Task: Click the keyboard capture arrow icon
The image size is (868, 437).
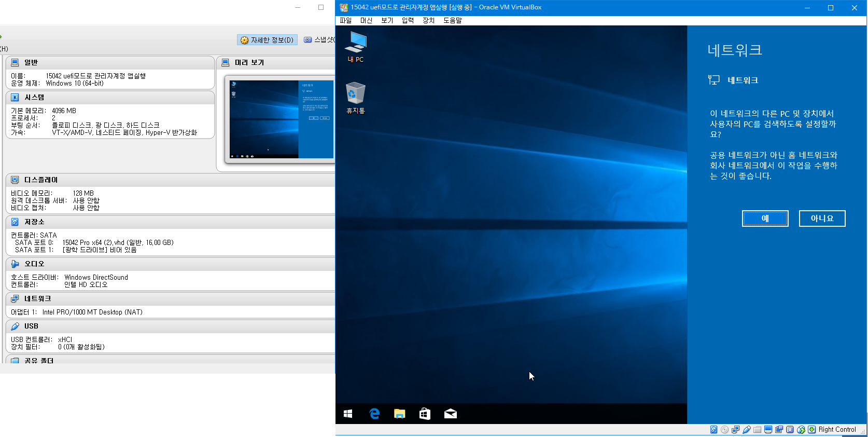Action: pos(812,430)
